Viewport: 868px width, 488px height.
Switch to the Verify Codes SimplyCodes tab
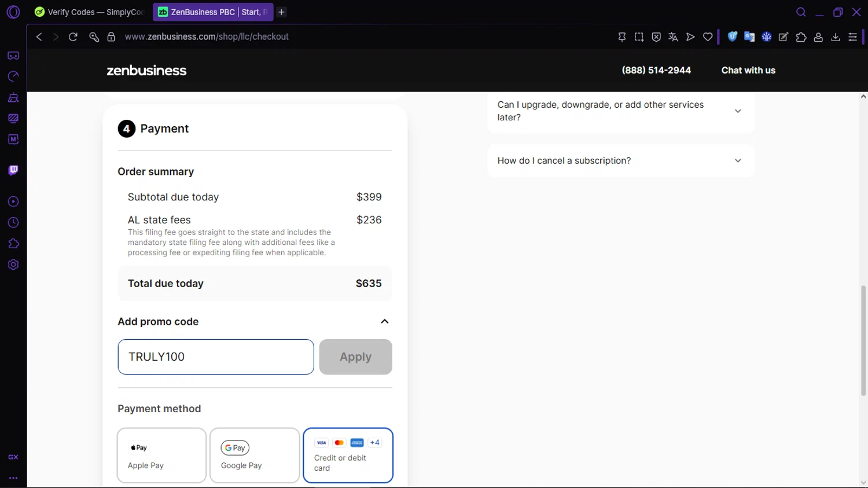[x=90, y=12]
